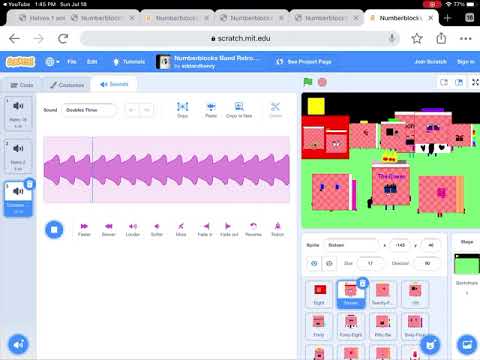Apply the Robot sound effect
480x360 pixels.
pos(277,229)
